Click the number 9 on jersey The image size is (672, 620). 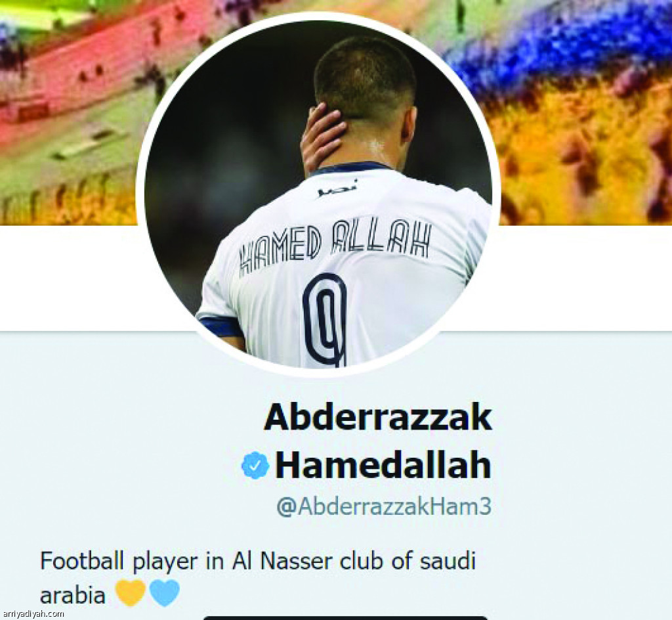[325, 319]
